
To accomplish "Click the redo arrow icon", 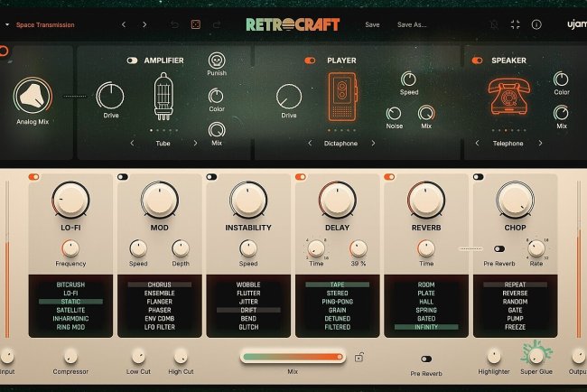I will click(217, 24).
